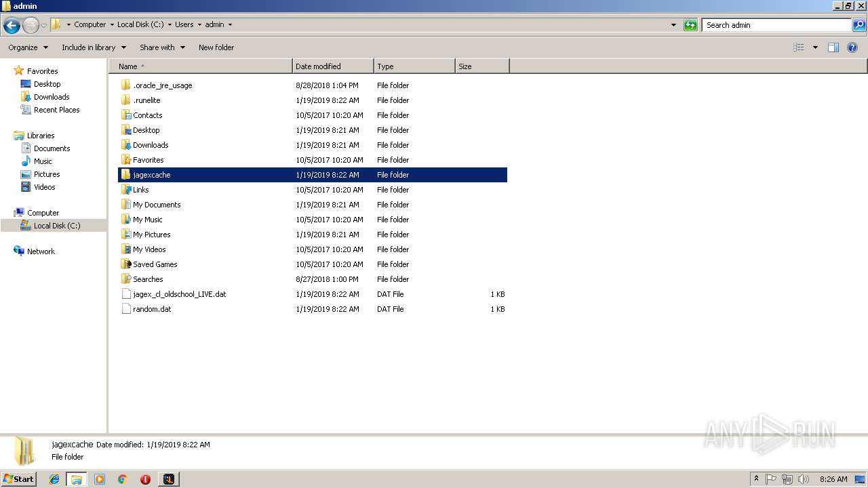The height and width of the screenshot is (488, 868).
Task: Open Music library
Action: (43, 161)
